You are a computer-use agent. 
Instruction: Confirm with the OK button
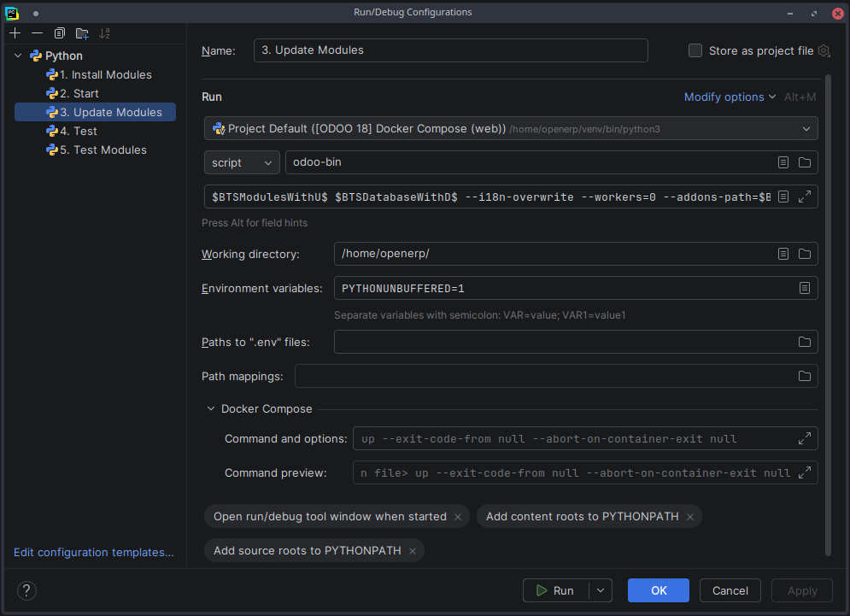tap(658, 590)
